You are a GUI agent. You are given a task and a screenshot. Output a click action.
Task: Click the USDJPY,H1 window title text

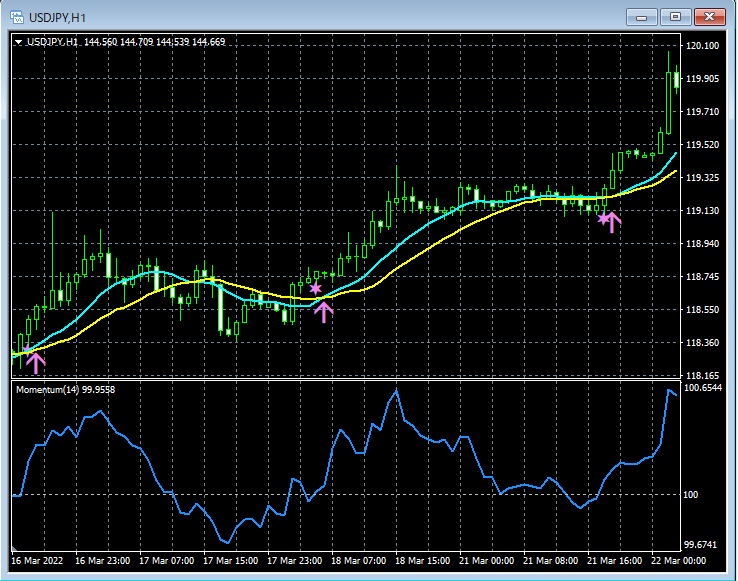(x=57, y=18)
